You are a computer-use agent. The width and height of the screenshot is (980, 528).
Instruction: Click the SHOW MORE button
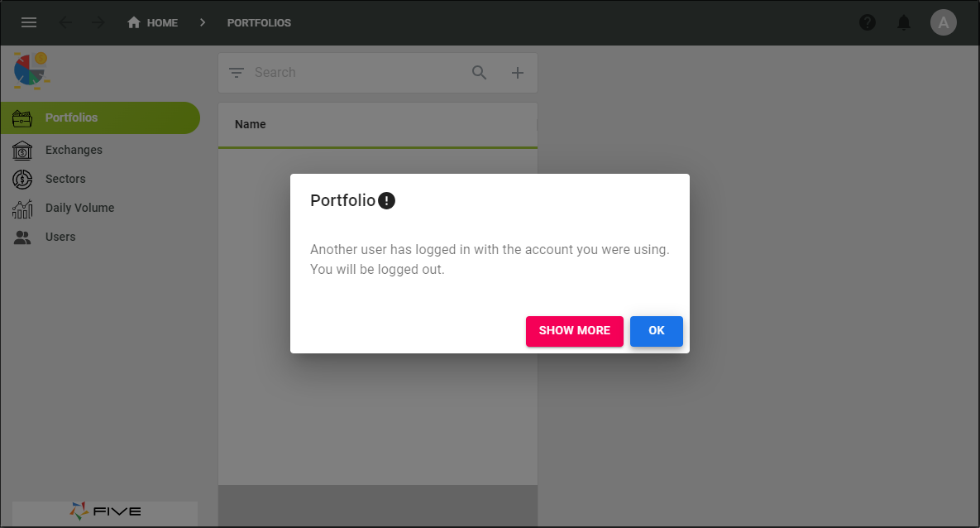tap(575, 331)
